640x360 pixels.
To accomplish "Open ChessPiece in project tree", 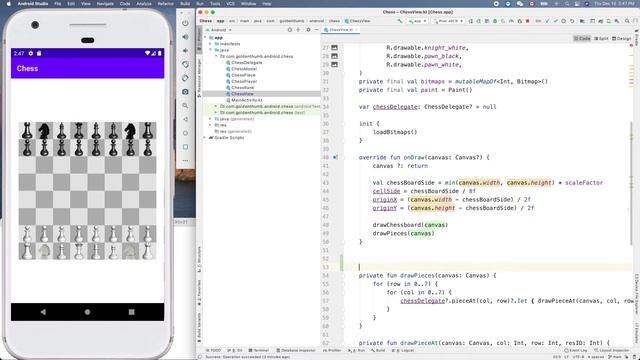I will click(243, 75).
